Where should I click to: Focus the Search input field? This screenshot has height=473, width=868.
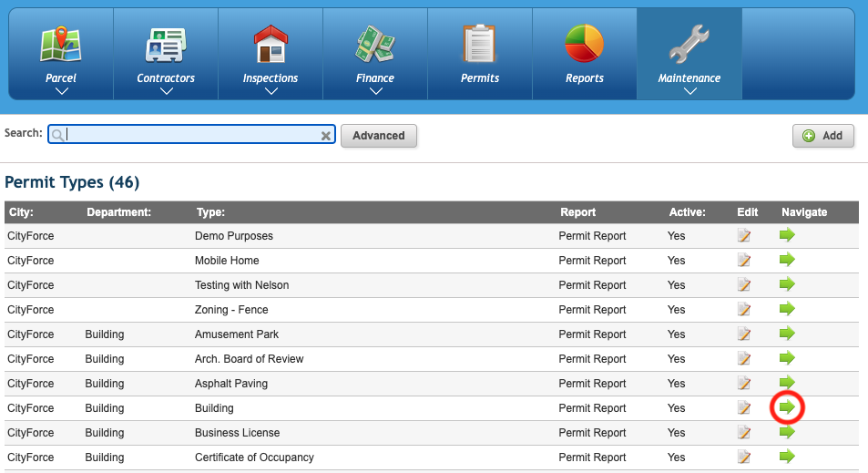point(191,135)
